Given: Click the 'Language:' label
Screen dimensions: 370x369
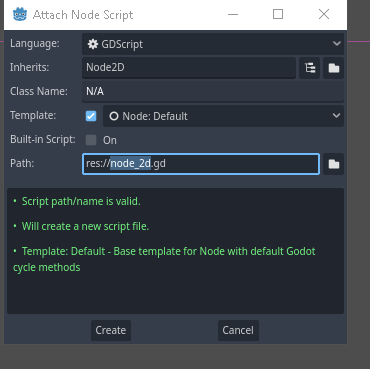Looking at the screenshot, I should (35, 43).
